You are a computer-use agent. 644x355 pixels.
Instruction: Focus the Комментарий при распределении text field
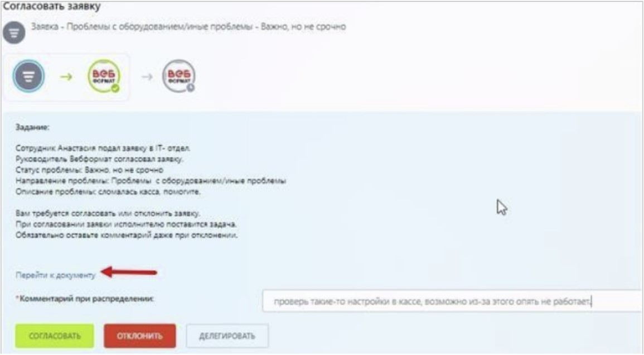452,301
